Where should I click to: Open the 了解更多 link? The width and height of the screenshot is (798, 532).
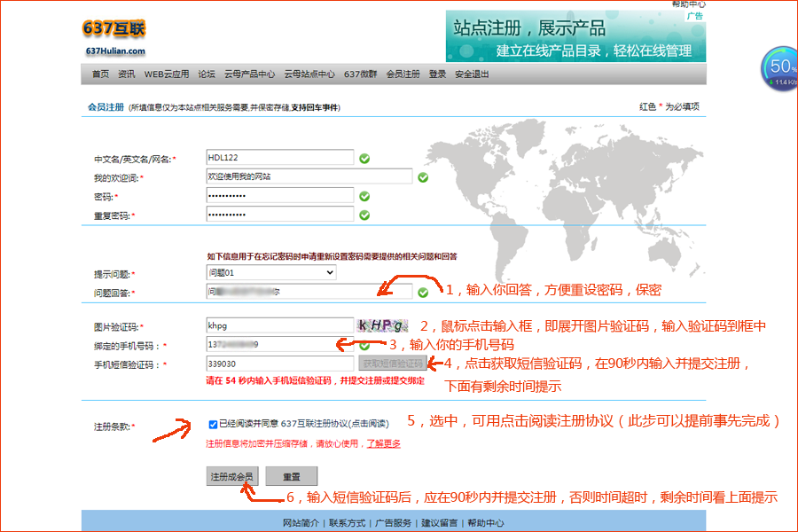click(384, 443)
